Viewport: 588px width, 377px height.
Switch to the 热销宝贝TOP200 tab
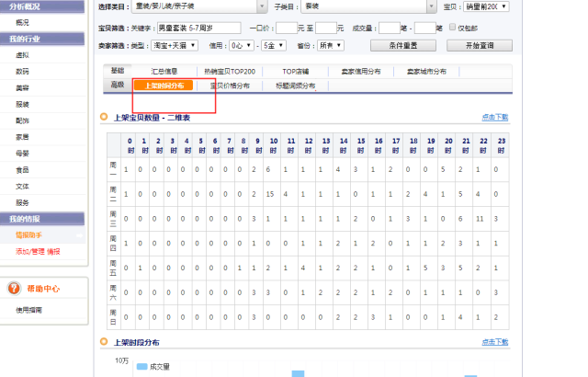point(230,72)
